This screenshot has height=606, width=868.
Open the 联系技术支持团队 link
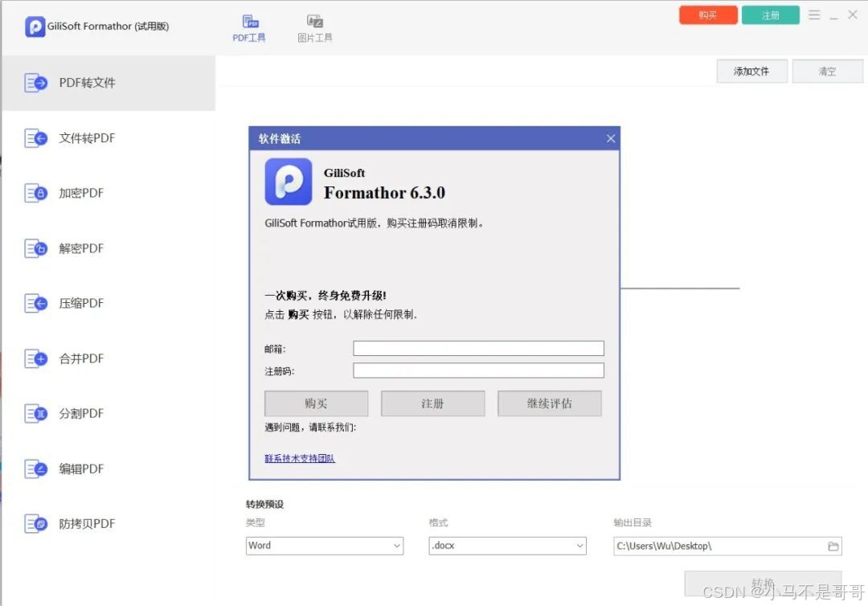pyautogui.click(x=300, y=458)
